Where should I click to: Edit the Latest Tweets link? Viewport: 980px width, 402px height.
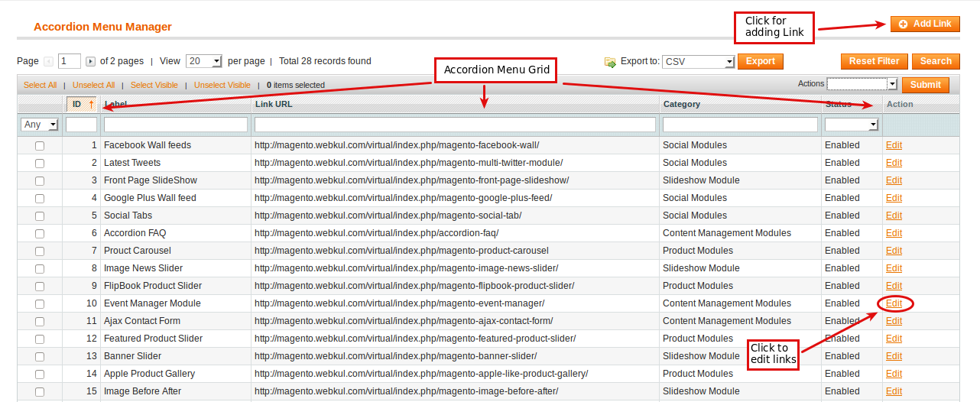point(894,163)
